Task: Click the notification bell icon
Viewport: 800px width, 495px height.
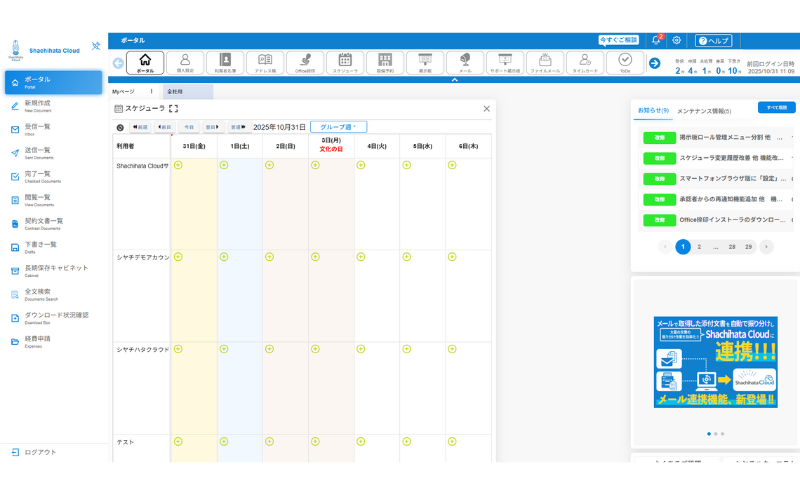Action: [656, 40]
